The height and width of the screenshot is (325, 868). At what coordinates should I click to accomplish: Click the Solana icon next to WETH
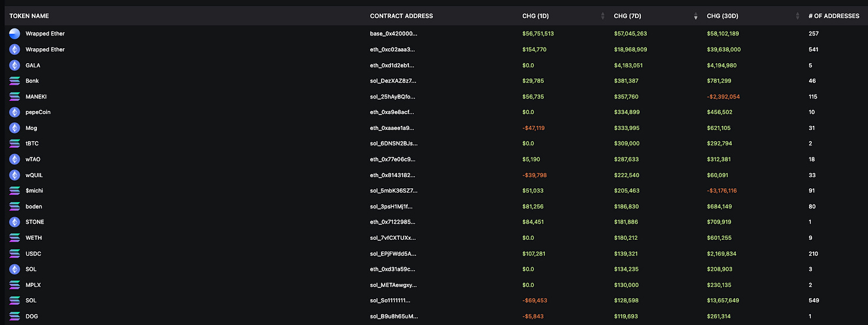pyautogui.click(x=15, y=238)
